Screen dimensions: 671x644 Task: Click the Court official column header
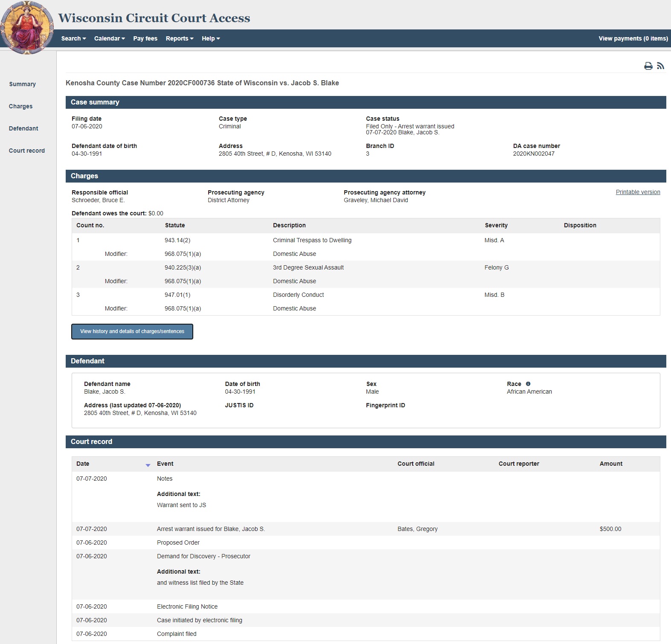pyautogui.click(x=416, y=464)
